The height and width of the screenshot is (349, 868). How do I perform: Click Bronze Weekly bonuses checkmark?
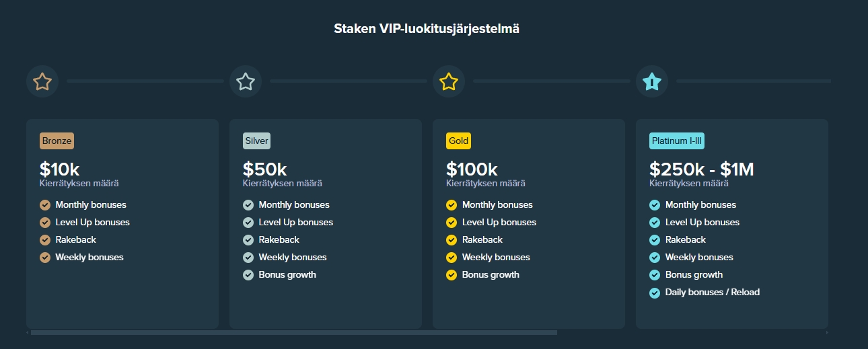coord(45,258)
